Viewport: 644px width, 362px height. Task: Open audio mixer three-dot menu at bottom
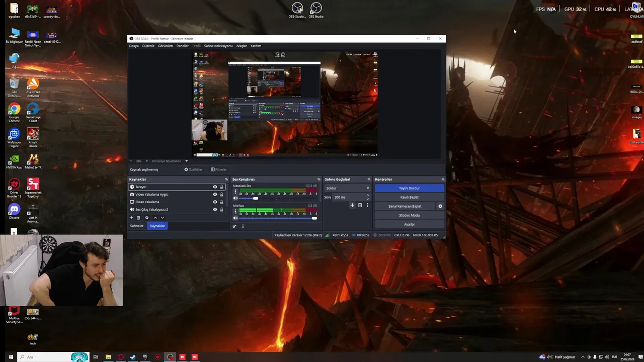(243, 226)
